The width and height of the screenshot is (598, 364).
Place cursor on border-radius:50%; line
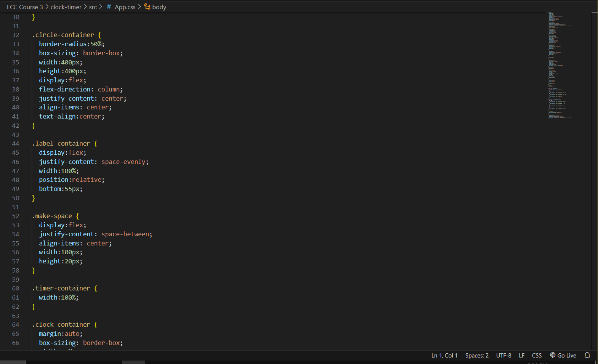pyautogui.click(x=72, y=44)
